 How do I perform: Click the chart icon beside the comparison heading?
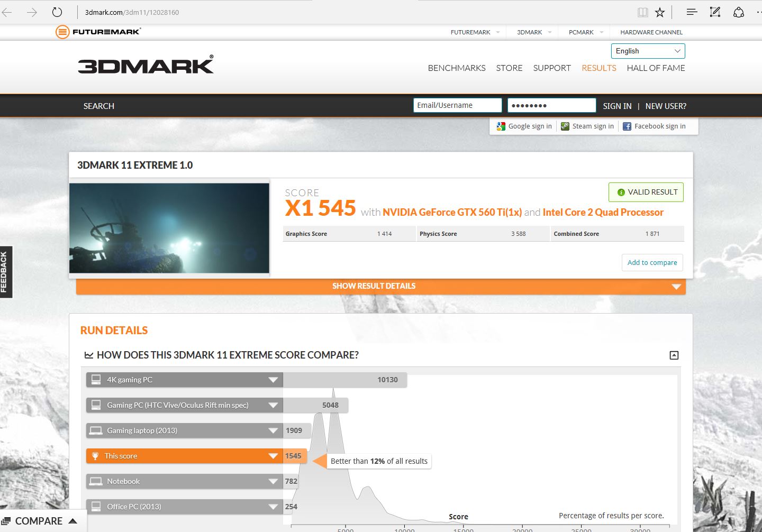click(89, 355)
